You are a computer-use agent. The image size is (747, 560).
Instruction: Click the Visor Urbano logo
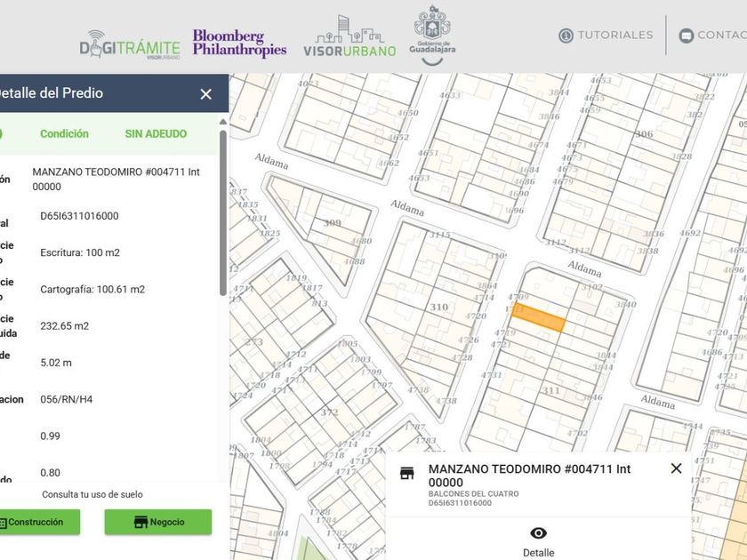(x=349, y=37)
